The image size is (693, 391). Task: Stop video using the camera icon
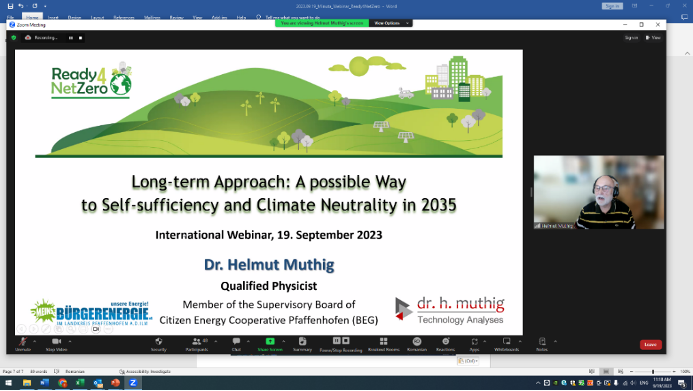point(56,341)
